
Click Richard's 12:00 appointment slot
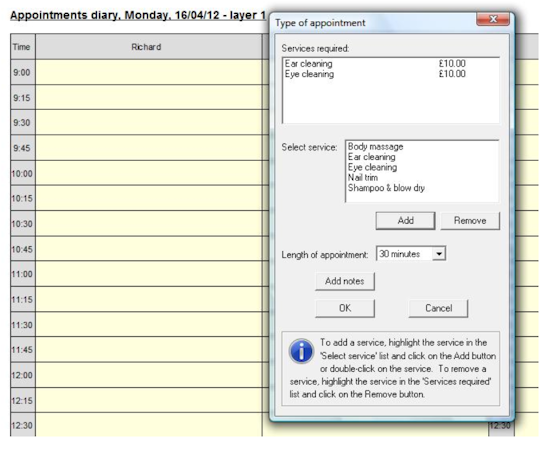149,375
